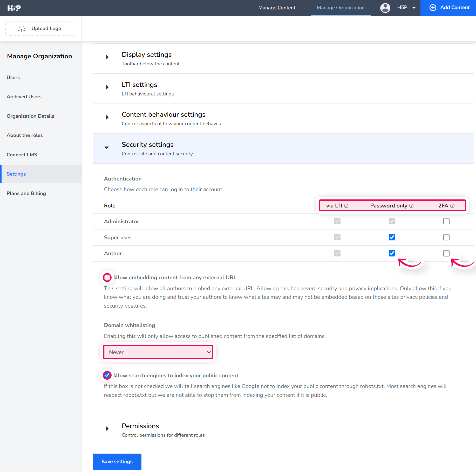Enable 2FA for the Administrator role
Screen dimensions: 476x472
click(x=446, y=221)
